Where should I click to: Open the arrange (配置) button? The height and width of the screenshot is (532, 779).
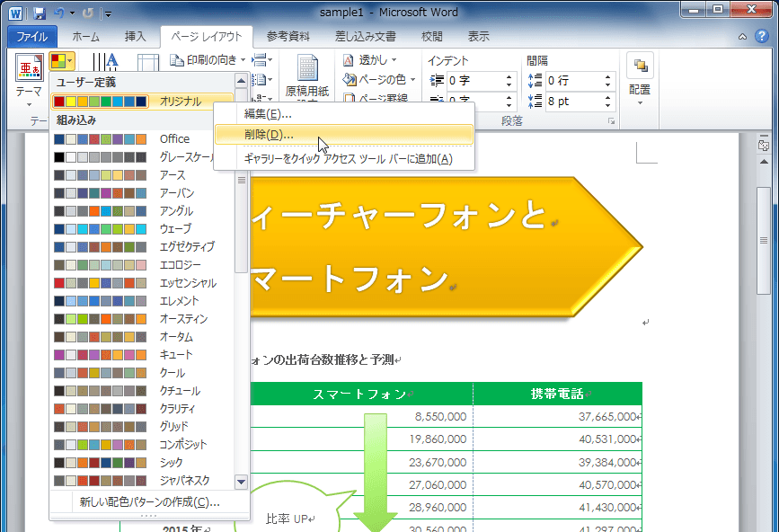tap(640, 79)
